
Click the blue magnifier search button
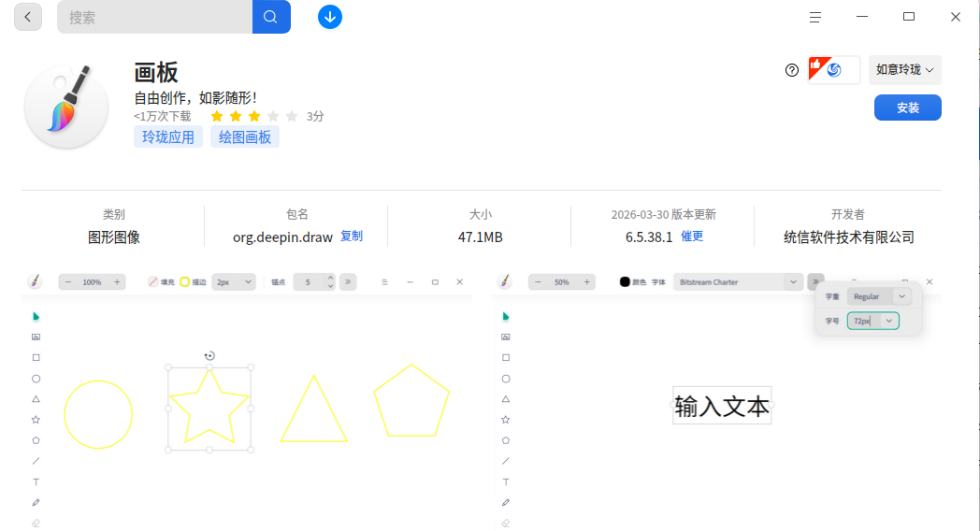[271, 17]
